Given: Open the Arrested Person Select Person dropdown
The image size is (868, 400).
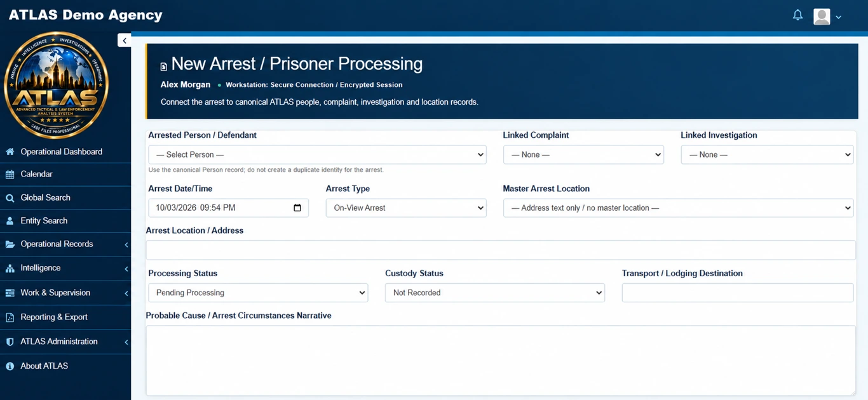Looking at the screenshot, I should [x=317, y=154].
